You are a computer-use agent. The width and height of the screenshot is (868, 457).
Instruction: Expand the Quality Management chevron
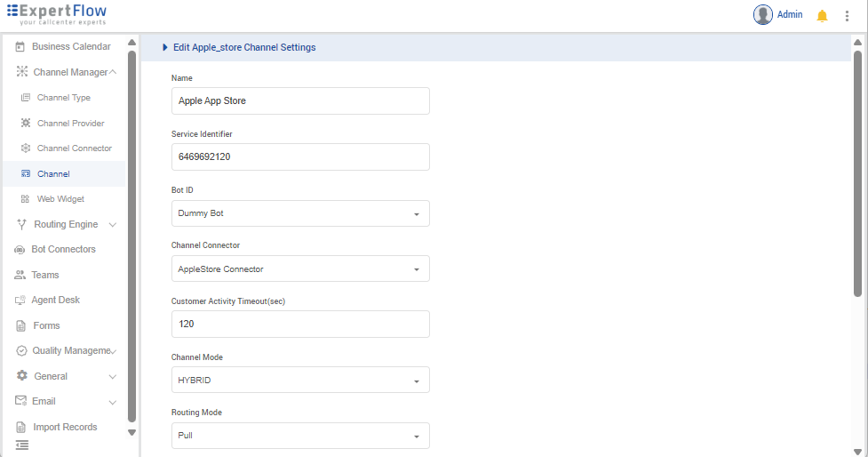click(x=114, y=351)
